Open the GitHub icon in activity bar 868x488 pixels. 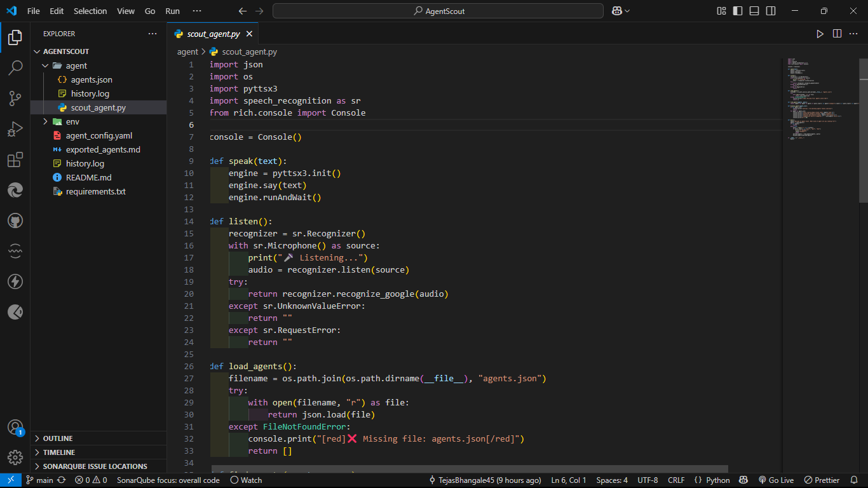point(15,220)
